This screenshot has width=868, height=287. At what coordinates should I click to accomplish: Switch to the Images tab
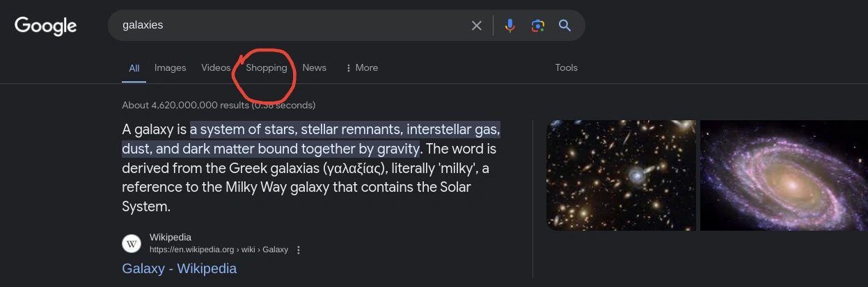tap(170, 67)
